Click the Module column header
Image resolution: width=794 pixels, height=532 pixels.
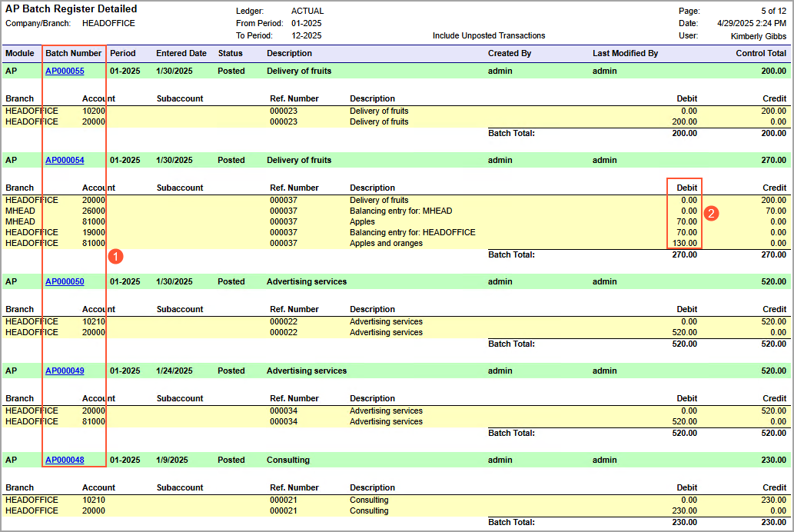(x=20, y=53)
